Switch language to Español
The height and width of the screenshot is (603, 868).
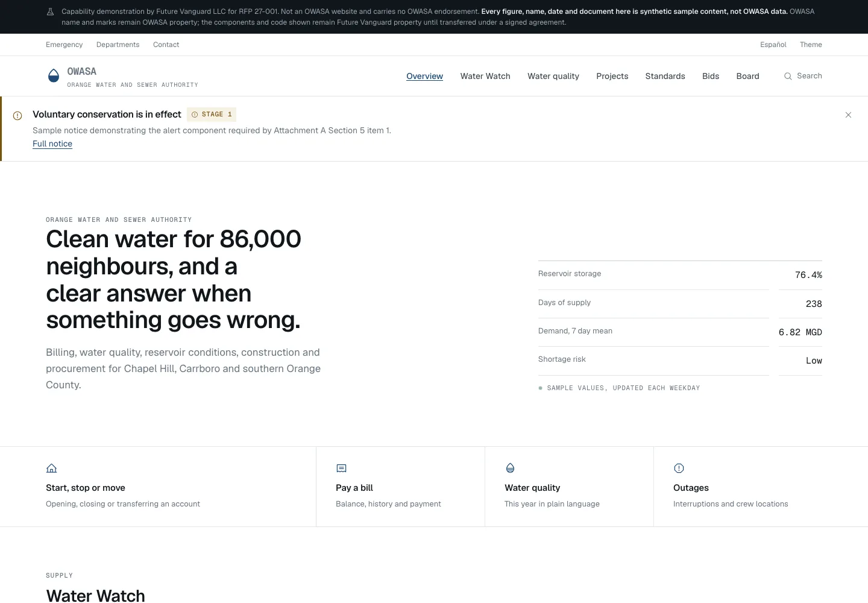(x=773, y=45)
